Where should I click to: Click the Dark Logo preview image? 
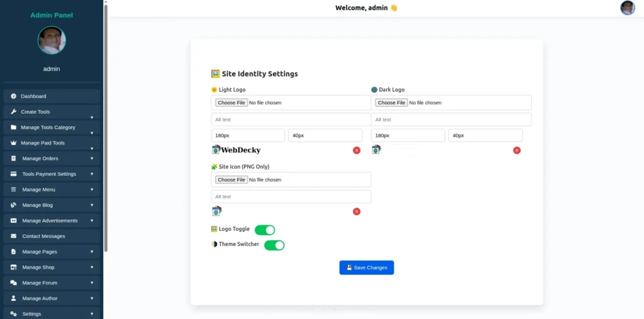[x=376, y=149]
